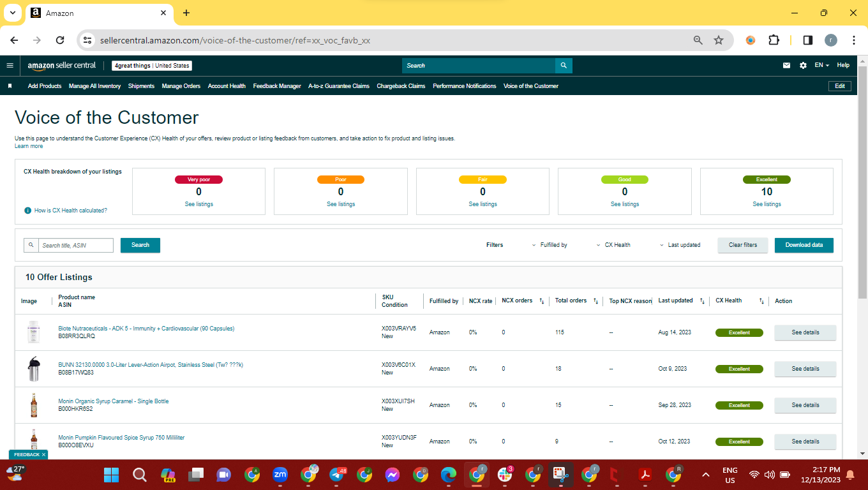Open Add Products in the navigation bar

(x=45, y=86)
